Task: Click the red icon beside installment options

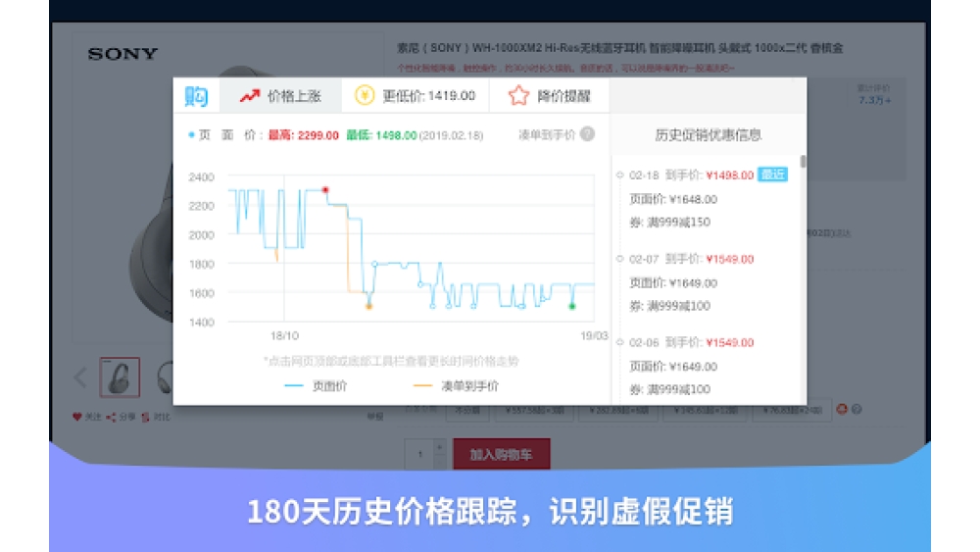Action: (x=842, y=409)
